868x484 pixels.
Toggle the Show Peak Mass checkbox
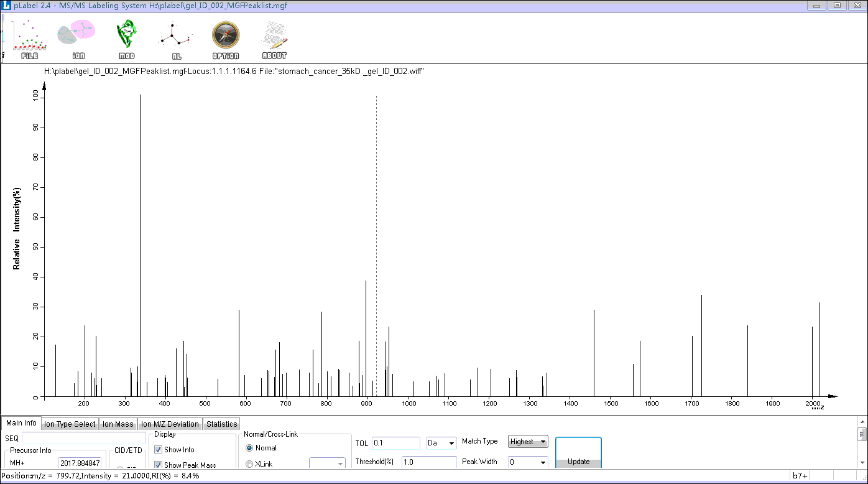[158, 465]
